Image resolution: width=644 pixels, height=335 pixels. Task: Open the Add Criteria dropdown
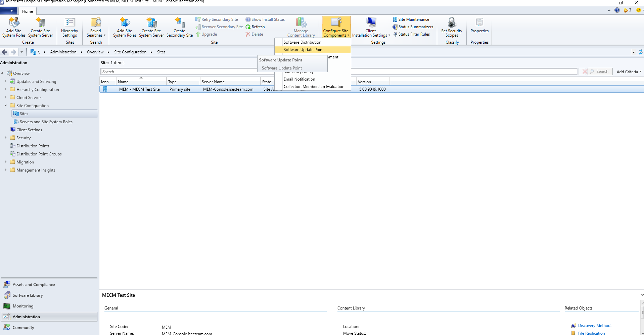click(x=629, y=71)
